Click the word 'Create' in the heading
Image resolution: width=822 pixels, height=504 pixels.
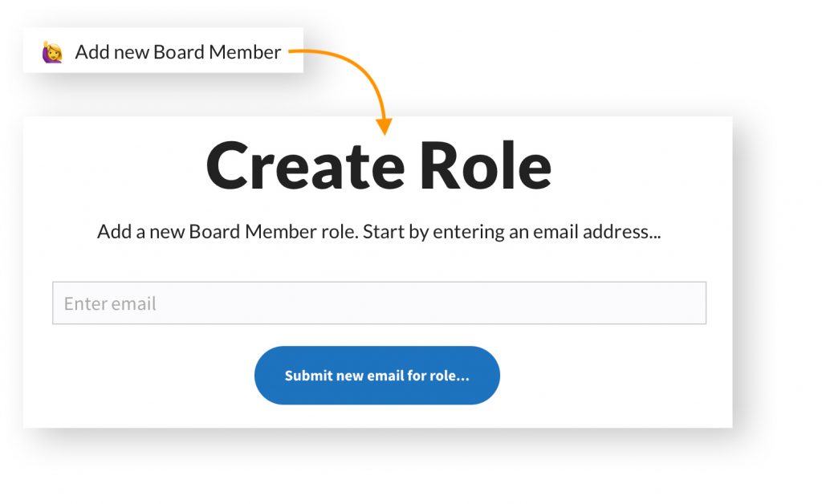click(305, 166)
